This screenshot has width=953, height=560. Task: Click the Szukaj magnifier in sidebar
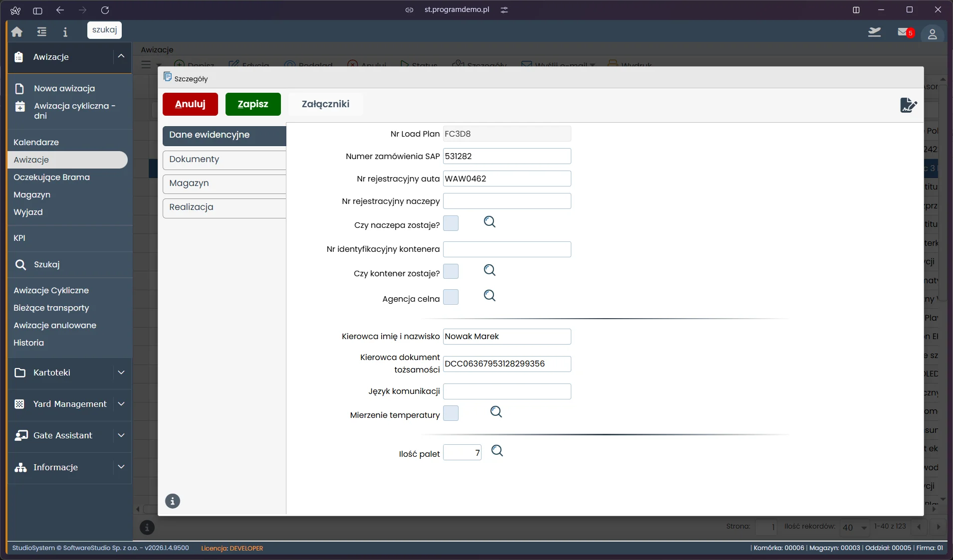(x=20, y=264)
